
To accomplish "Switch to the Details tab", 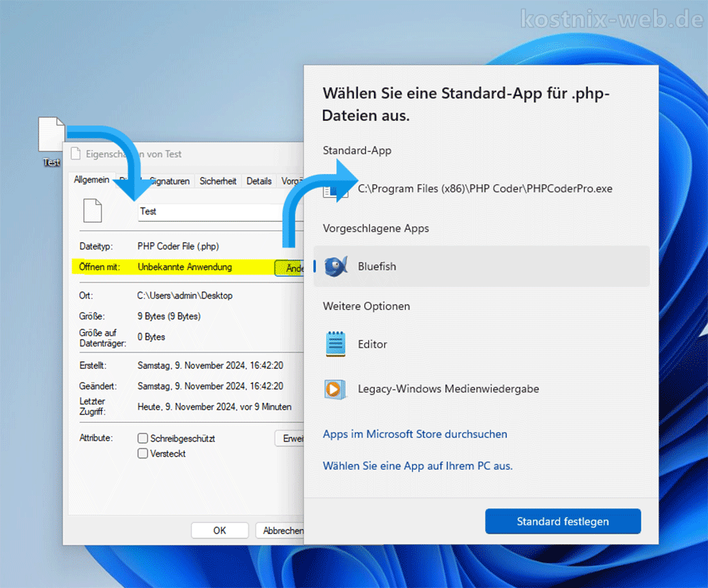I will click(x=259, y=181).
